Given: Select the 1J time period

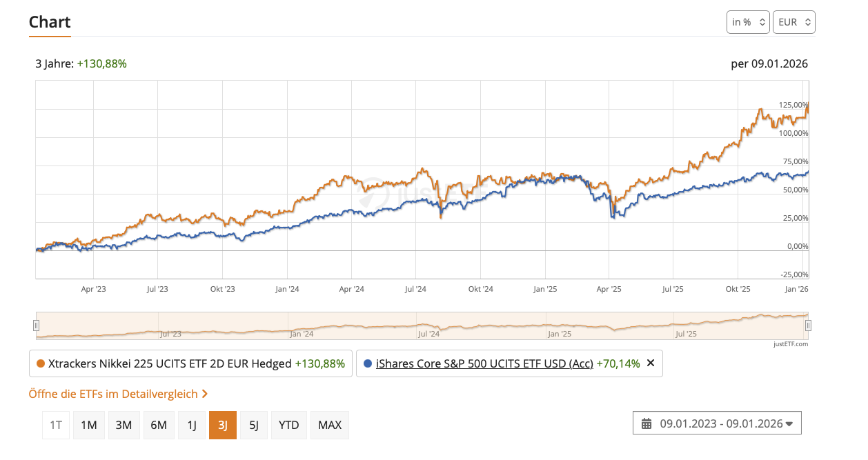Looking at the screenshot, I should [x=192, y=425].
